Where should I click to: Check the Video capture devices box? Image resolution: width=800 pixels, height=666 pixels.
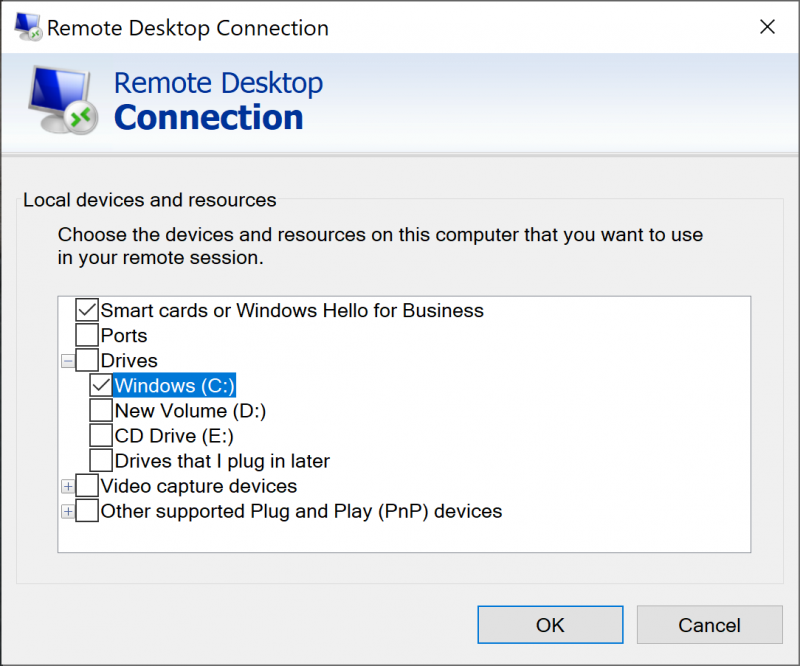[x=86, y=486]
